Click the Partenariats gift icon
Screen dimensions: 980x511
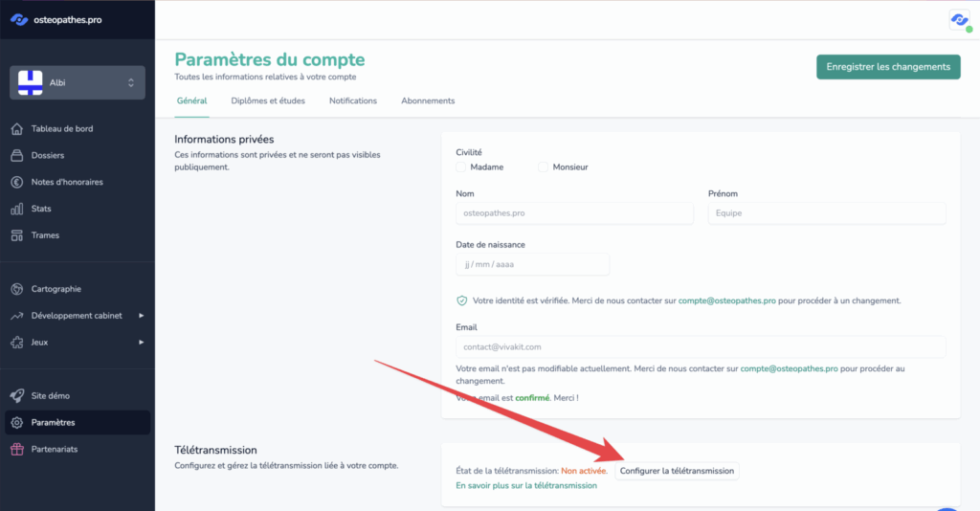(16, 449)
